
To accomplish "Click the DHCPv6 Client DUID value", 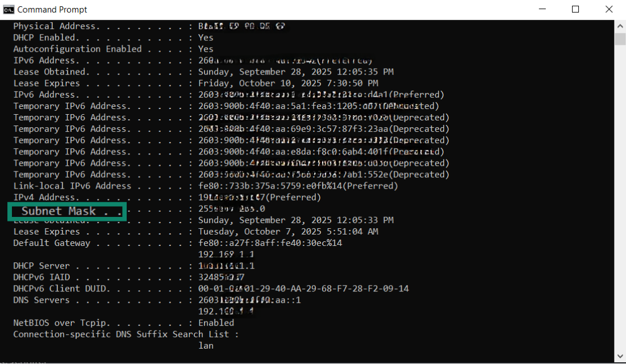I will click(301, 288).
